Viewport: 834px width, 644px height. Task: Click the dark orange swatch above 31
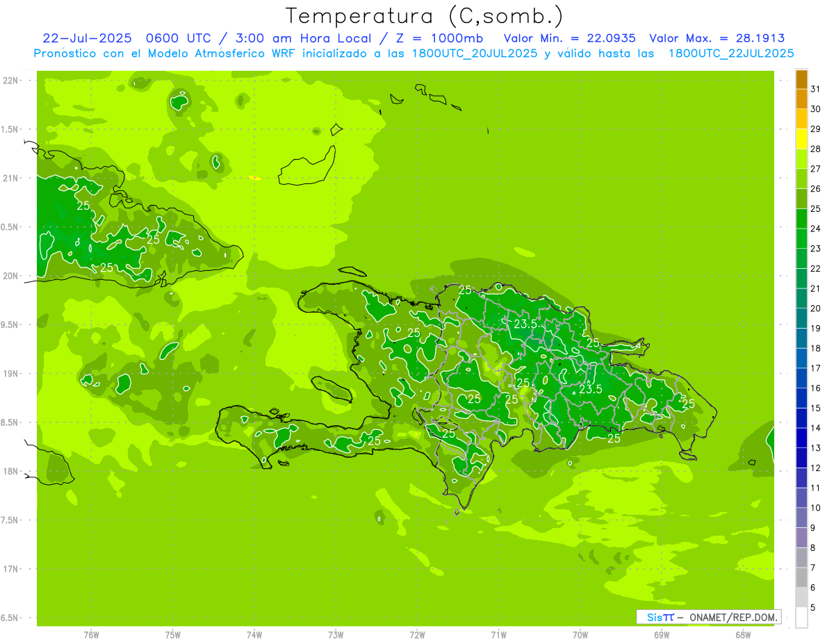pyautogui.click(x=801, y=79)
